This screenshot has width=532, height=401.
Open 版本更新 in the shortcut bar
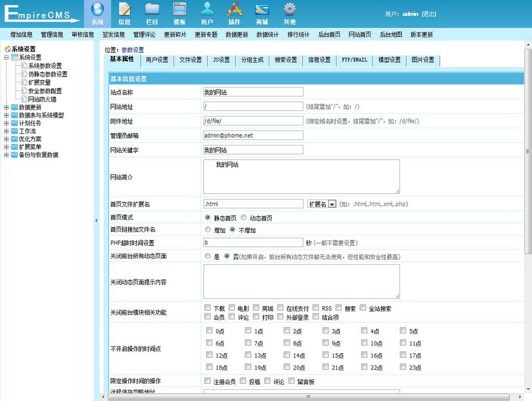tap(421, 35)
